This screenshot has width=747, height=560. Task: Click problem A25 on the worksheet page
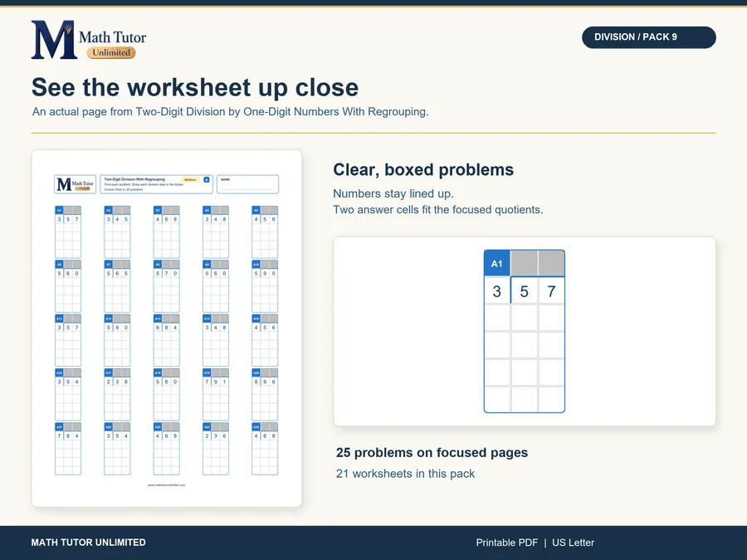[x=265, y=449]
